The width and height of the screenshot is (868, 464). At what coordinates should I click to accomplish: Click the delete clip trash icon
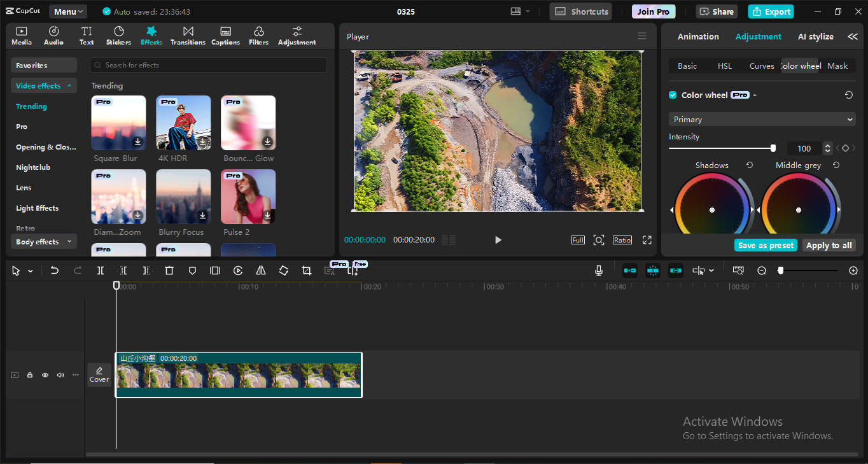coord(169,271)
